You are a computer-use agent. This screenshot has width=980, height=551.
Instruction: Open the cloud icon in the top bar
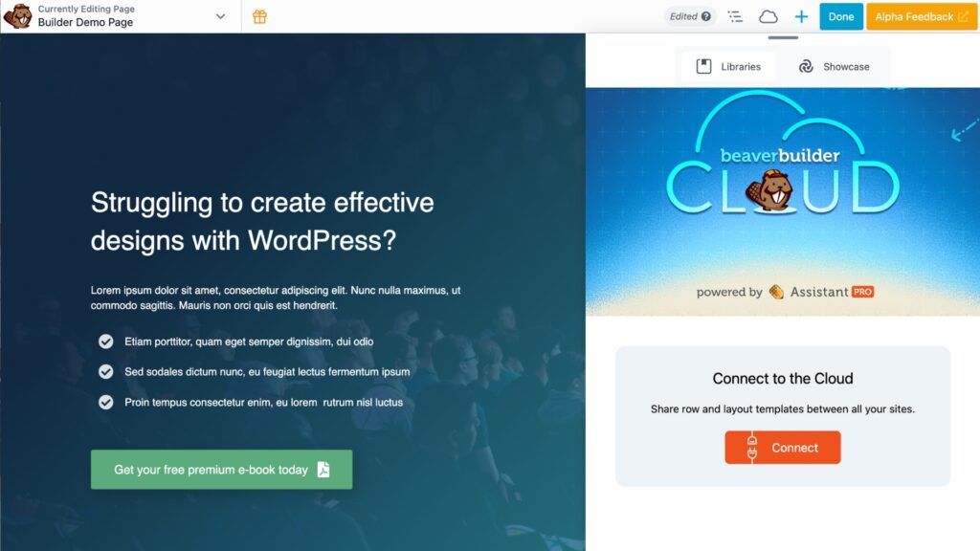768,16
